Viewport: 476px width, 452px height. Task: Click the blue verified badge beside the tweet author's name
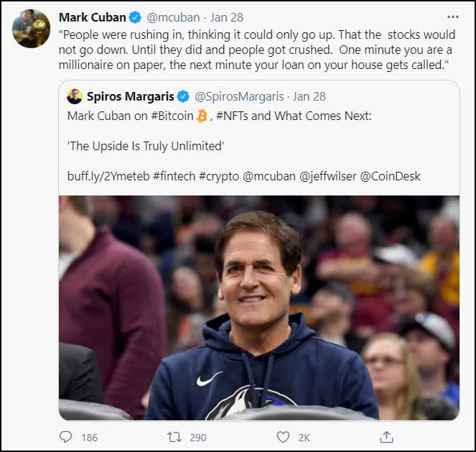click(x=135, y=17)
